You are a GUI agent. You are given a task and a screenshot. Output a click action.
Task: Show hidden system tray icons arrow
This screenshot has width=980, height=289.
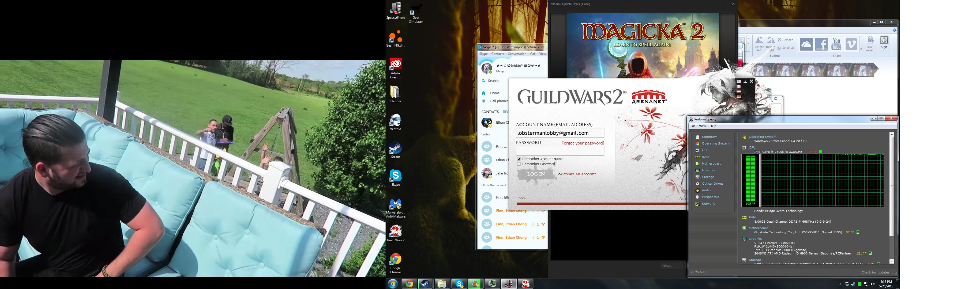coord(840,284)
